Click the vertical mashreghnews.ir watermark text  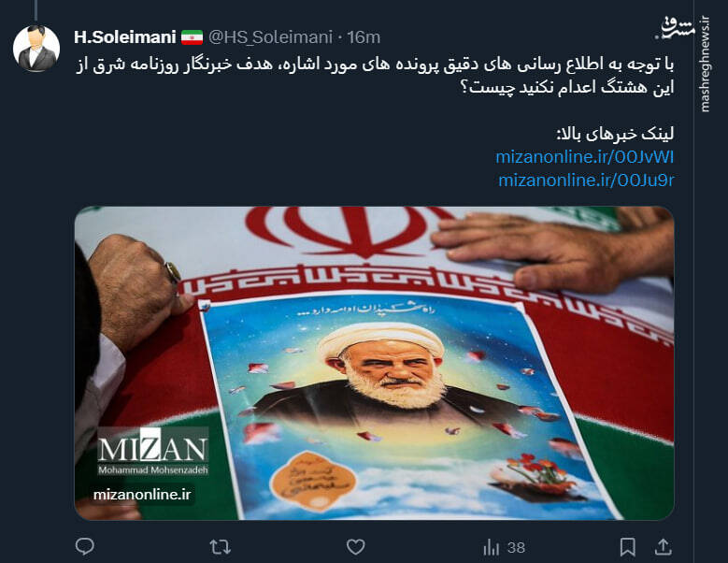[706, 64]
